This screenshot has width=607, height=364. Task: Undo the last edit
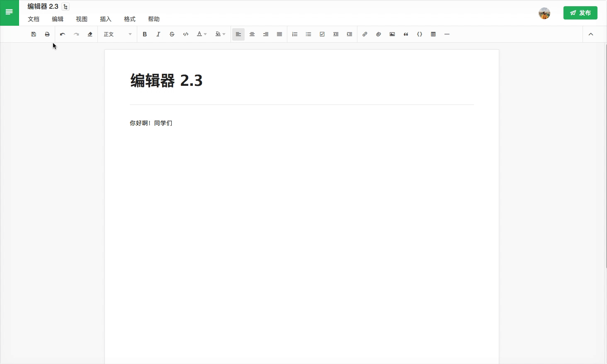(63, 34)
